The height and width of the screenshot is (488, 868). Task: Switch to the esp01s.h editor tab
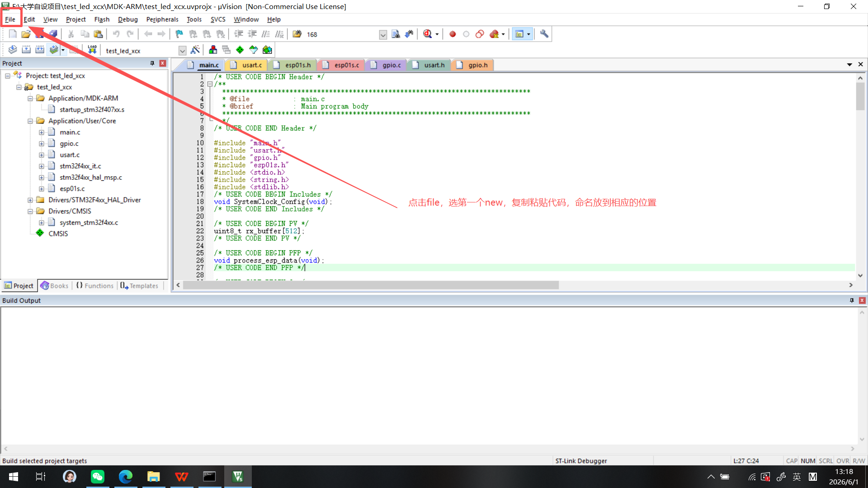(x=292, y=65)
